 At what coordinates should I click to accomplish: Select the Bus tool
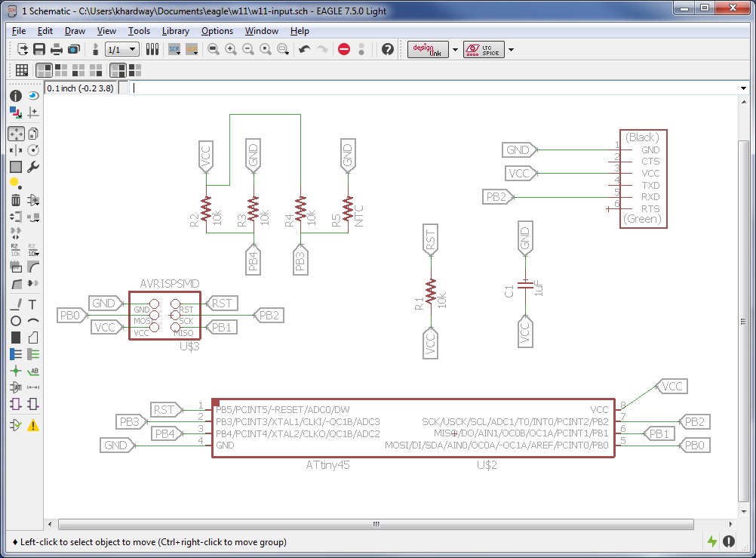click(x=15, y=354)
